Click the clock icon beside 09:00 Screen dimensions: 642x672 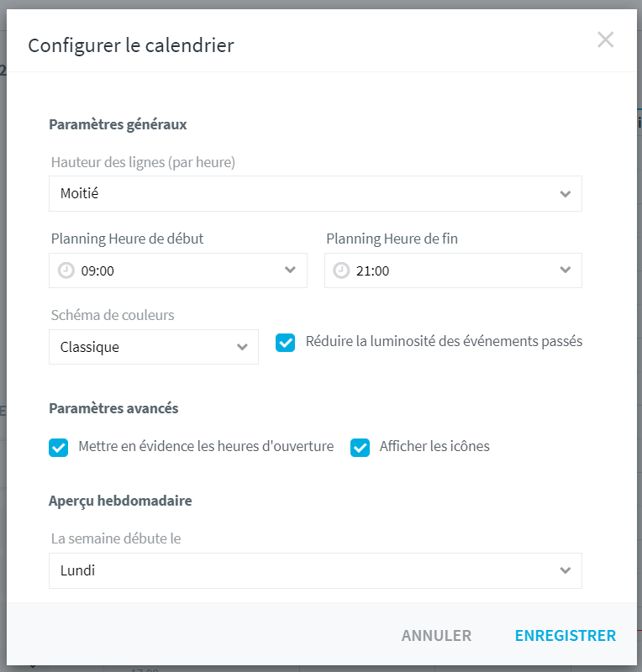(66, 270)
